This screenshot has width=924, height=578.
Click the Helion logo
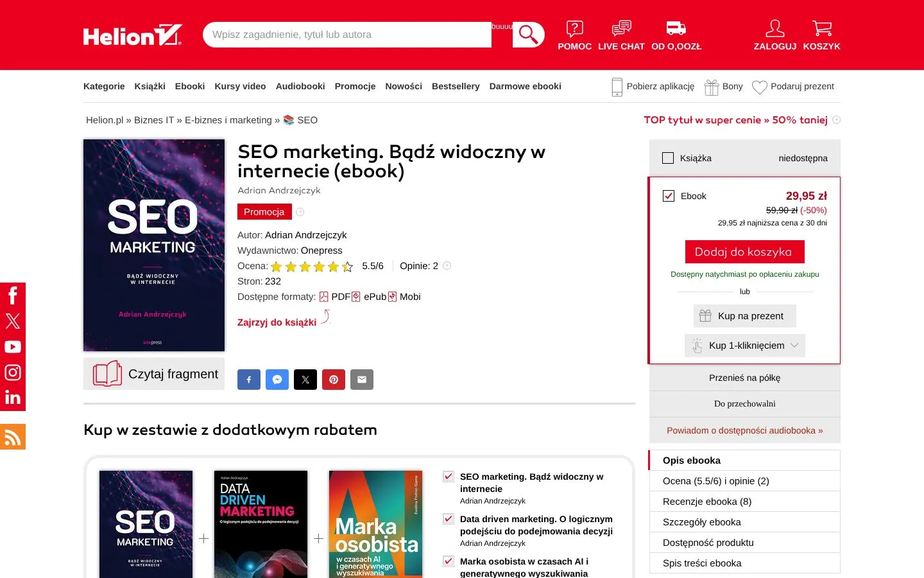pyautogui.click(x=133, y=35)
